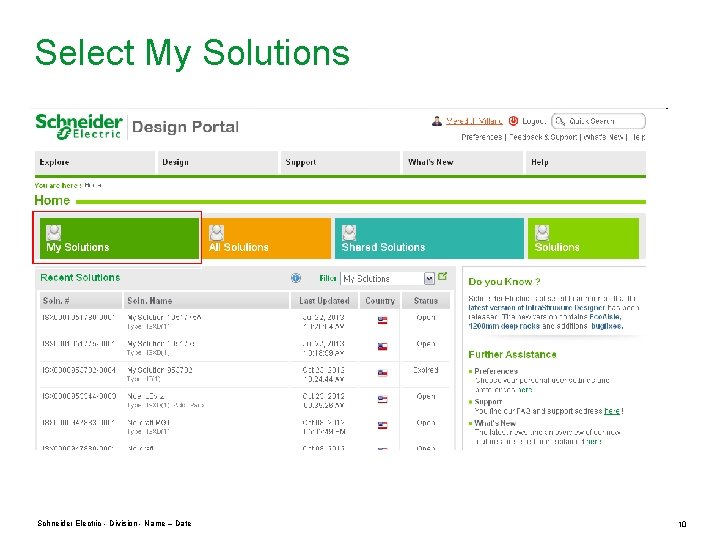Select the Shared Solutions tile
720x540 pixels.
click(x=429, y=238)
